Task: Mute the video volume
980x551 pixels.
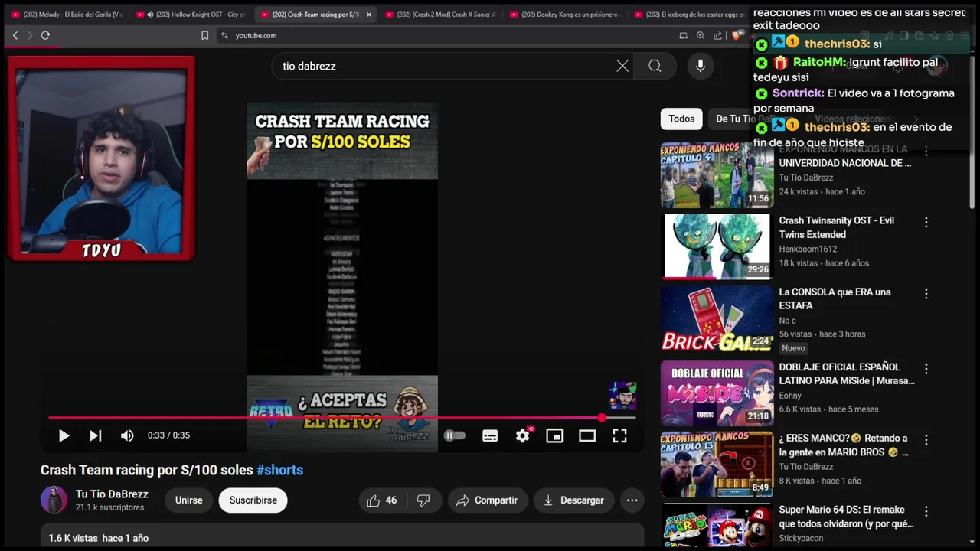Action: [127, 435]
